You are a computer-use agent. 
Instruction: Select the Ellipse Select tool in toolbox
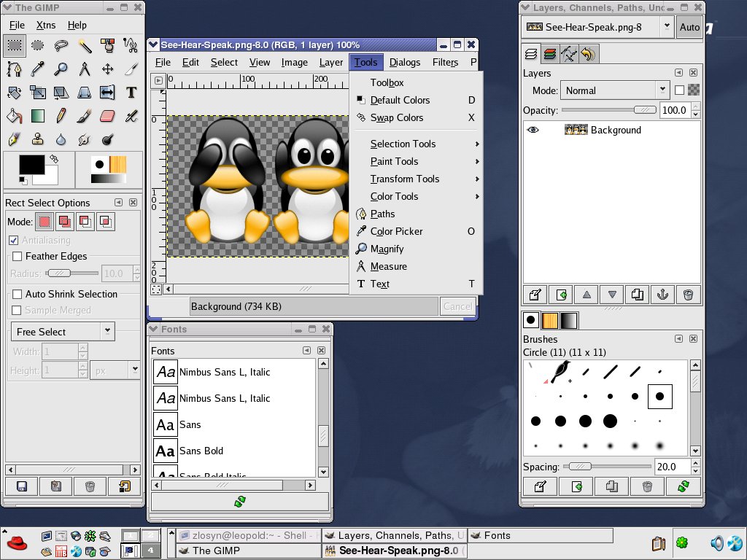(38, 45)
